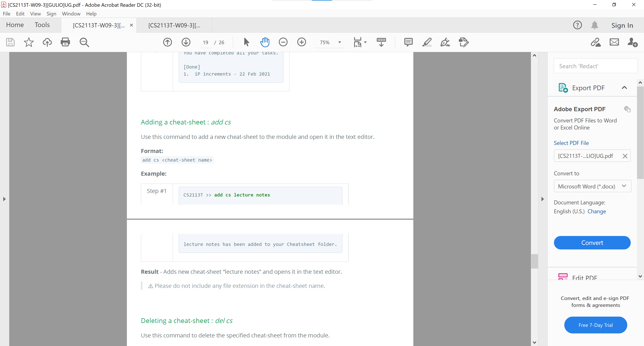
Task: Click the Print file icon
Action: 65,42
